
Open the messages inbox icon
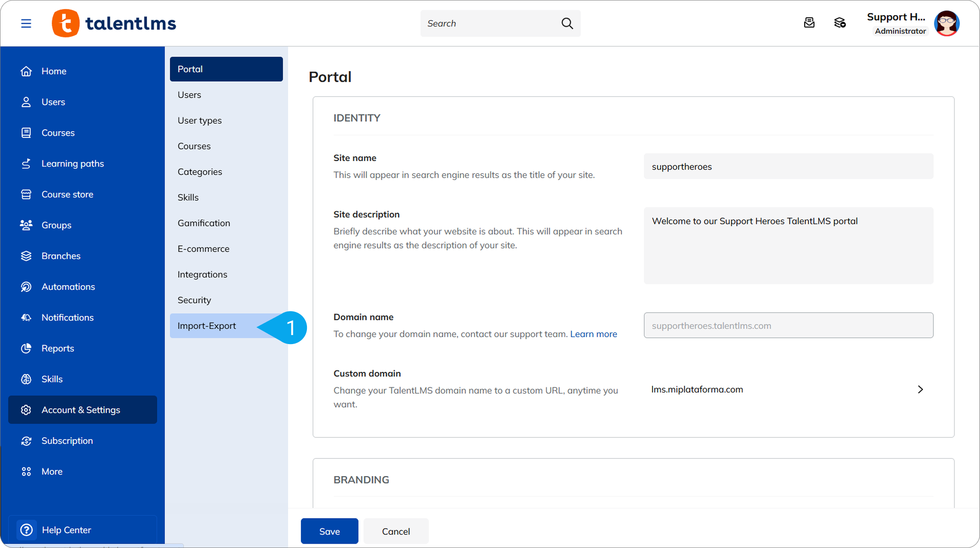pyautogui.click(x=809, y=23)
